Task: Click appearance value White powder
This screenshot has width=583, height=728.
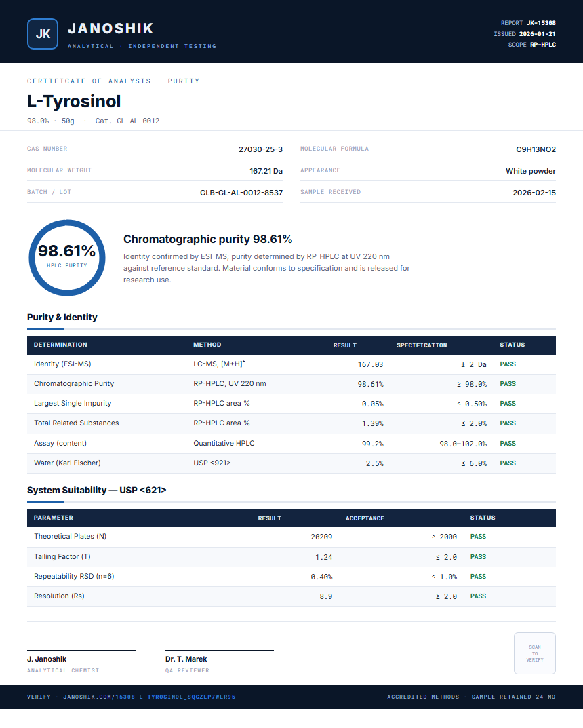Action: [x=531, y=171]
